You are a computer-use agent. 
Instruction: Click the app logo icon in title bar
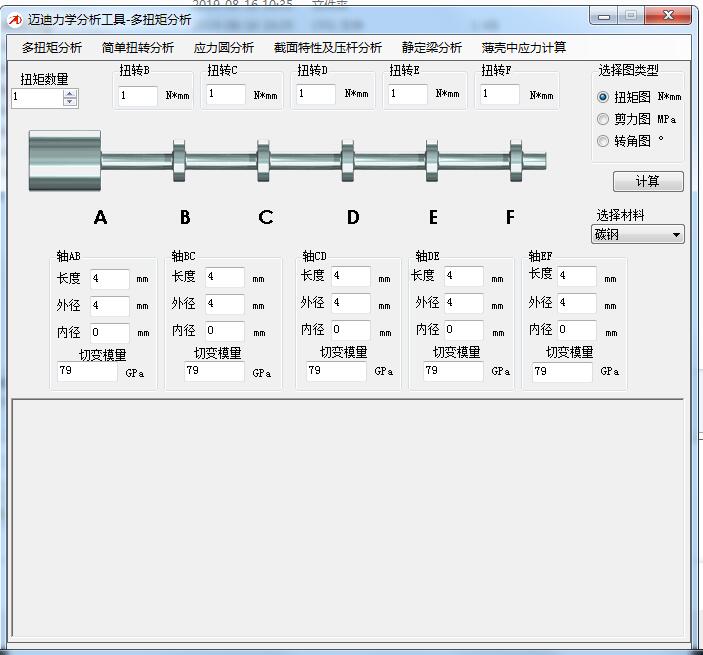click(x=15, y=20)
